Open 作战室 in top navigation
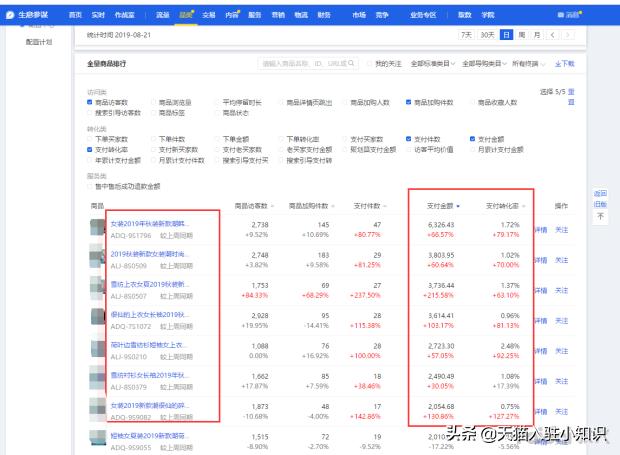 [x=125, y=15]
